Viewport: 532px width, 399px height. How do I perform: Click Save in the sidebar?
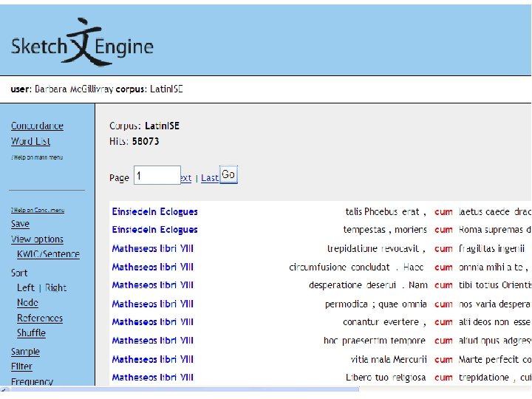coord(20,224)
